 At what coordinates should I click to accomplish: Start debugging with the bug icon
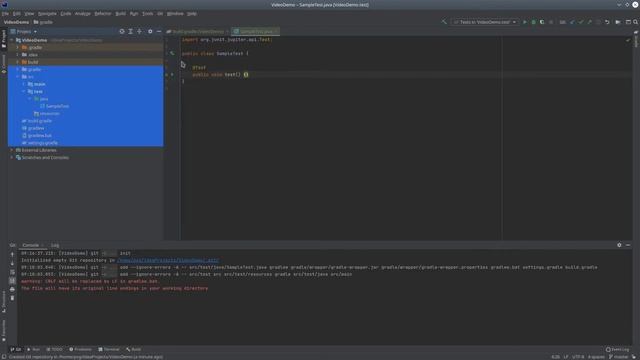[533, 22]
